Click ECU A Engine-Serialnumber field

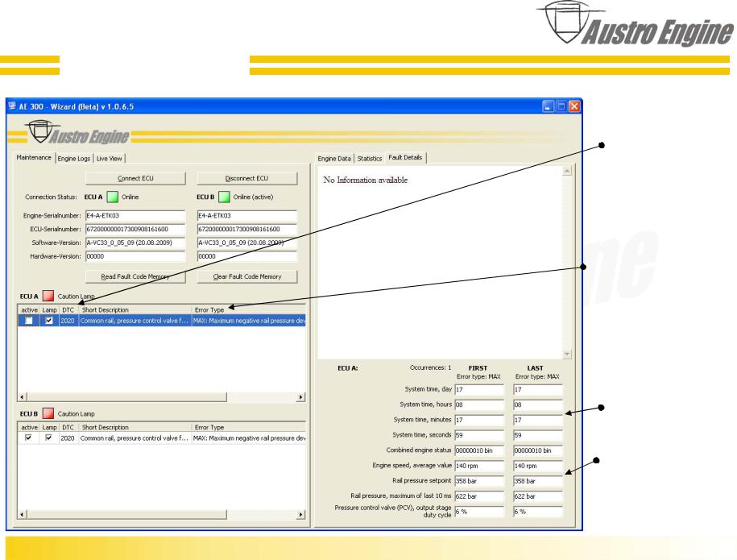(135, 216)
